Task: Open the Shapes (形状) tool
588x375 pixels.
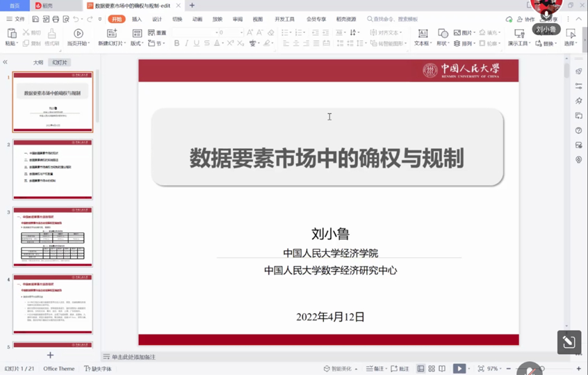Action: [x=443, y=33]
